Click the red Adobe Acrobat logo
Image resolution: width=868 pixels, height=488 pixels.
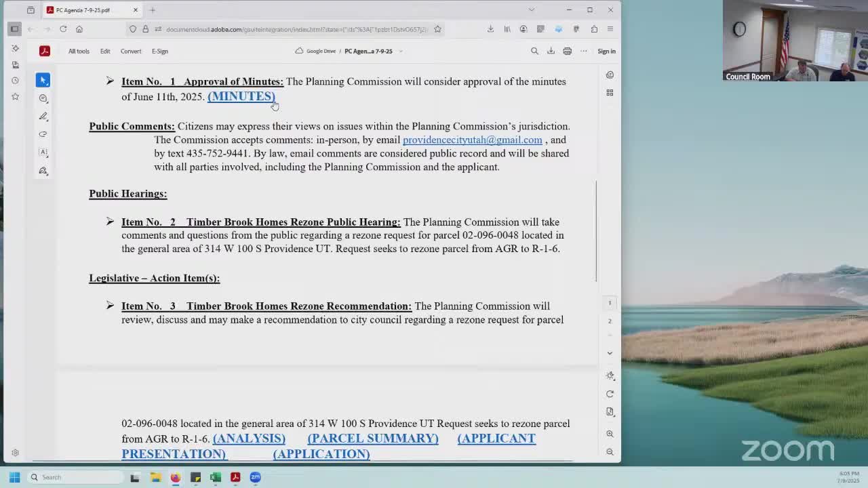pyautogui.click(x=45, y=51)
